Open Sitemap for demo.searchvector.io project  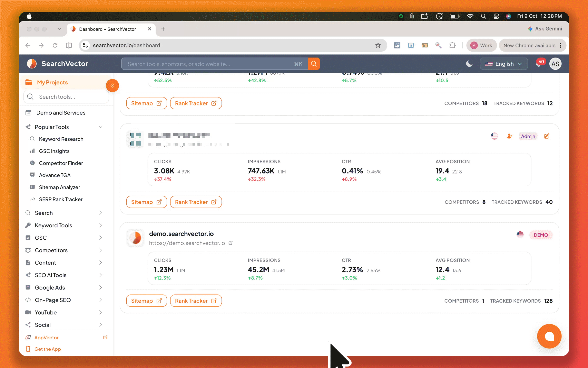tap(147, 301)
